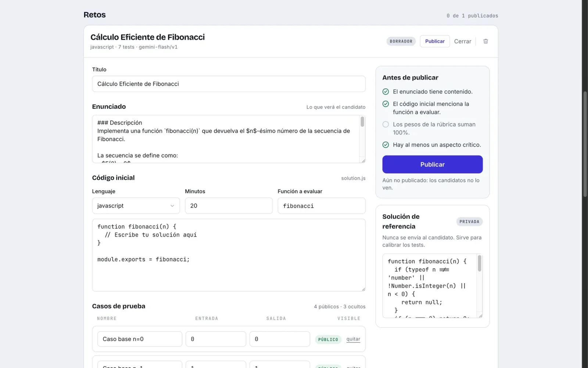Click the reference solution code scrollbar
588x368 pixels.
[x=479, y=263]
